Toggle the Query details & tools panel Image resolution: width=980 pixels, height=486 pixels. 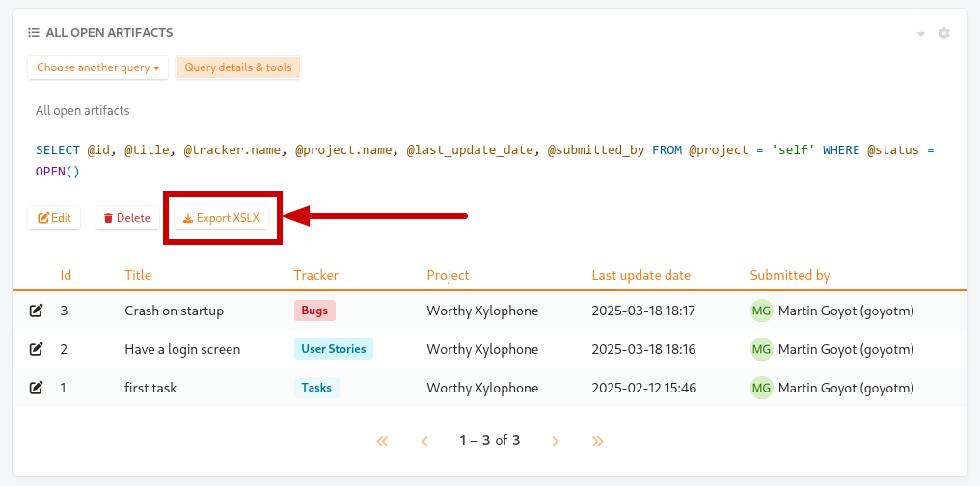coord(238,67)
